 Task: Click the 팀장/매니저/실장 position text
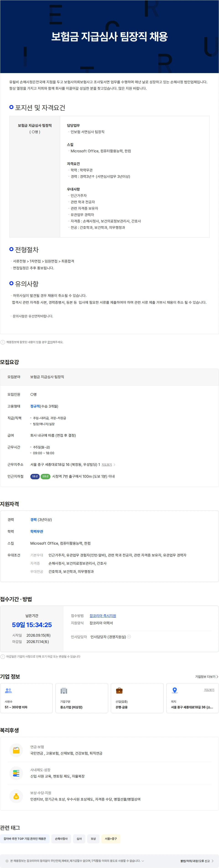[x=44, y=424]
